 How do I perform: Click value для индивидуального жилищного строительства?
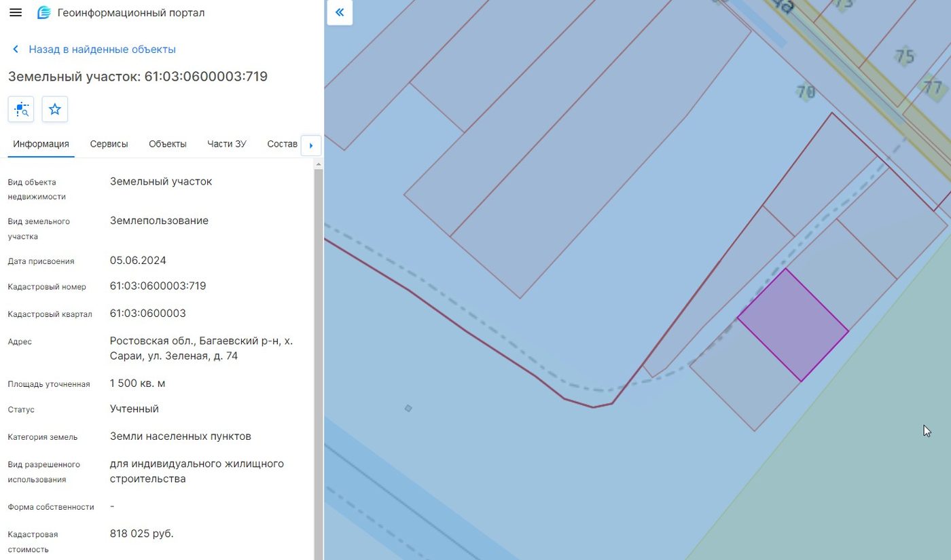coord(197,471)
